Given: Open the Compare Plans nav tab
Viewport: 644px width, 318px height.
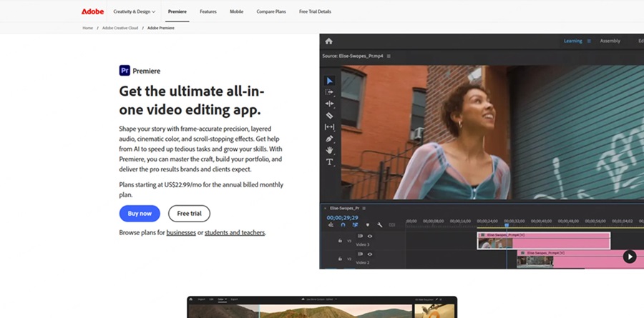Looking at the screenshot, I should 271,11.
